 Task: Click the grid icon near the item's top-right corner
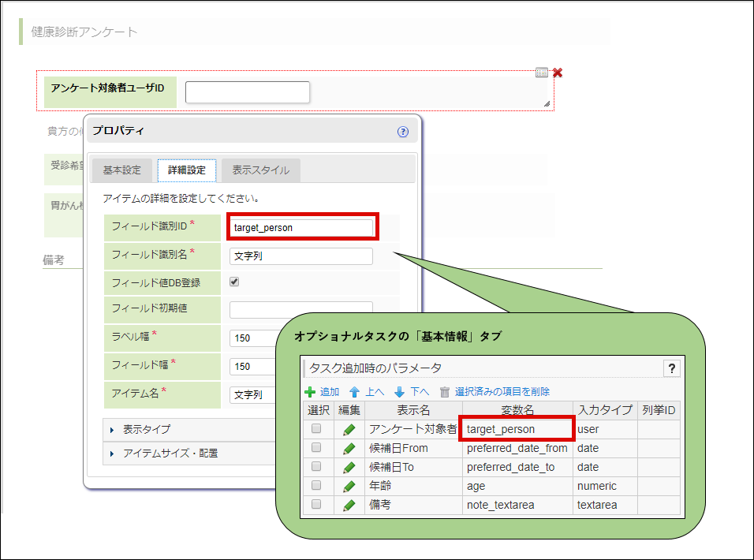tap(541, 72)
